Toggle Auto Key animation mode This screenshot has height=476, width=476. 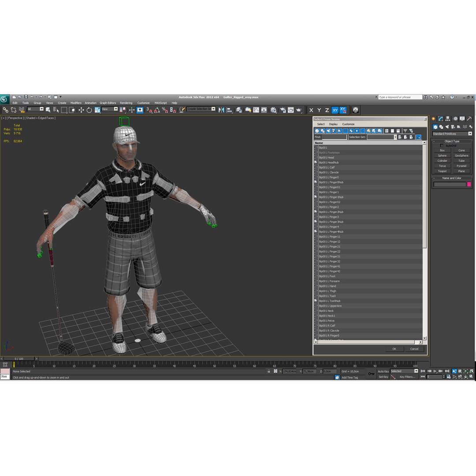tap(383, 371)
